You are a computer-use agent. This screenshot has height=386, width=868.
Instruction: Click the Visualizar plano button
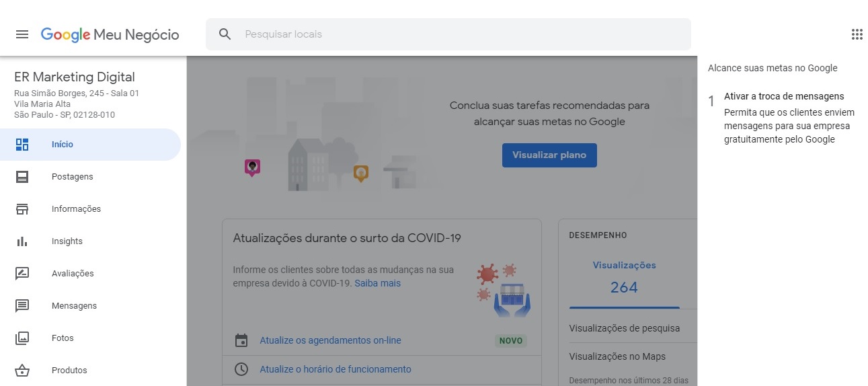pyautogui.click(x=549, y=155)
